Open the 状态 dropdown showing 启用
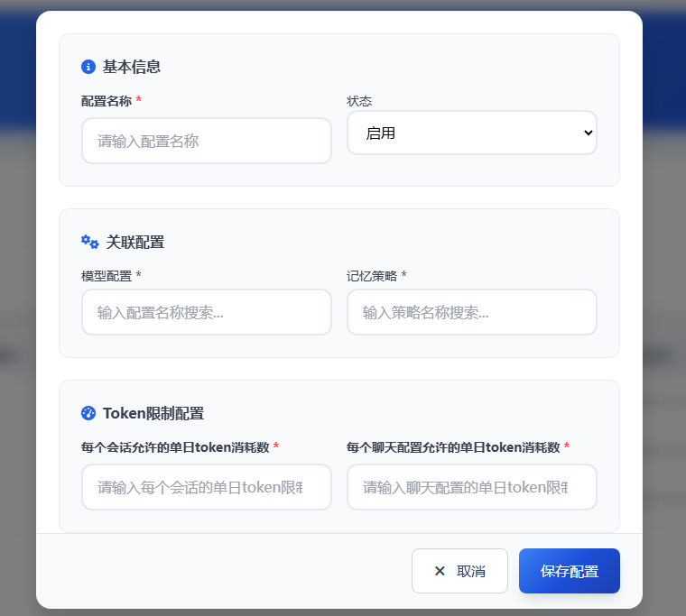The width and height of the screenshot is (686, 616). 472,133
